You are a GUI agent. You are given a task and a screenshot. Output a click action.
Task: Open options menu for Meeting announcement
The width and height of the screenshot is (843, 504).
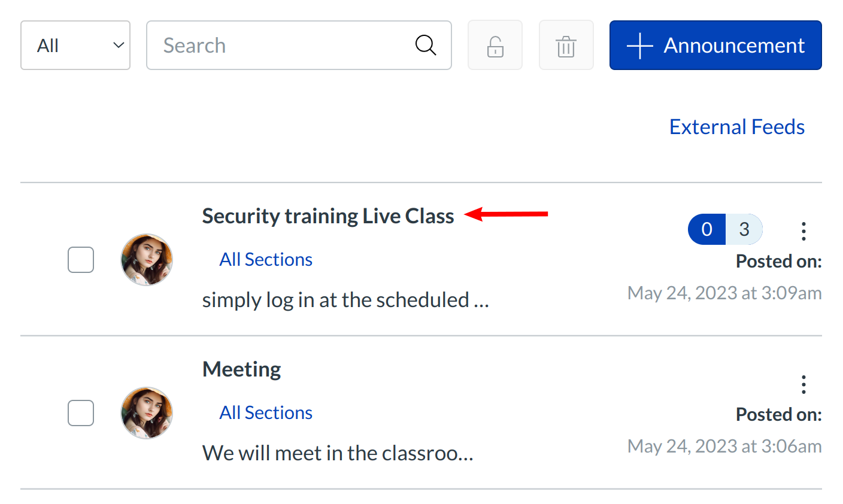pyautogui.click(x=803, y=384)
